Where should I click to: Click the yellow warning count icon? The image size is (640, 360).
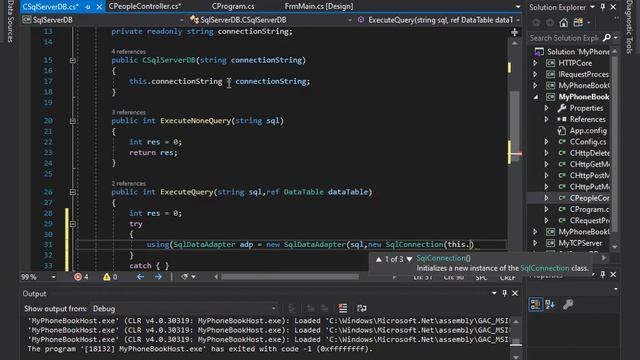point(107,277)
